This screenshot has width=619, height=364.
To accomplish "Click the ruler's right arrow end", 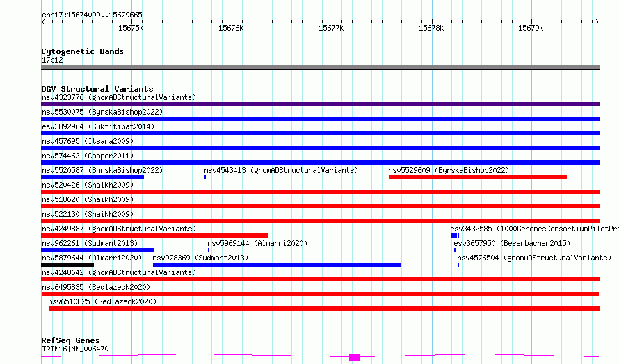I will (597, 22).
